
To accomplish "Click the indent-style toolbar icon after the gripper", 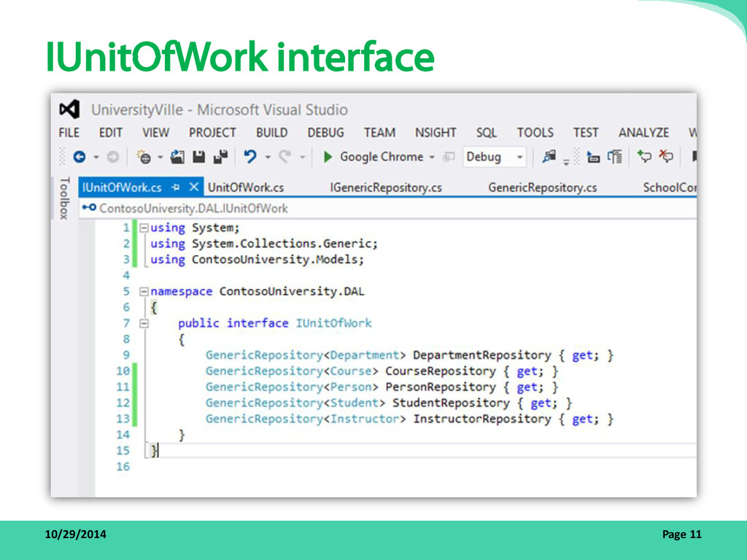I will coord(592,157).
